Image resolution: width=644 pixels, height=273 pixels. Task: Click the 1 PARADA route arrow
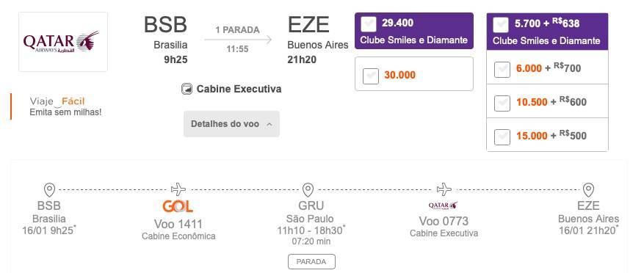tap(238, 40)
